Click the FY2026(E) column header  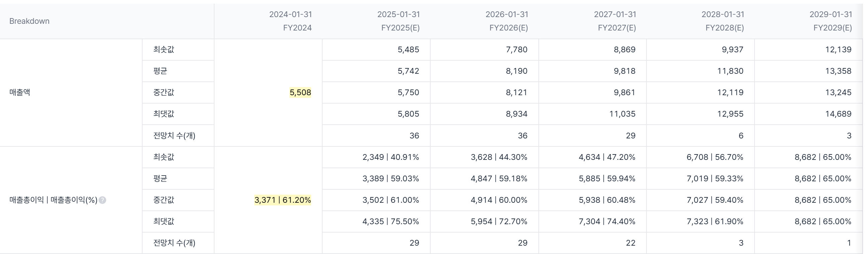tap(507, 21)
